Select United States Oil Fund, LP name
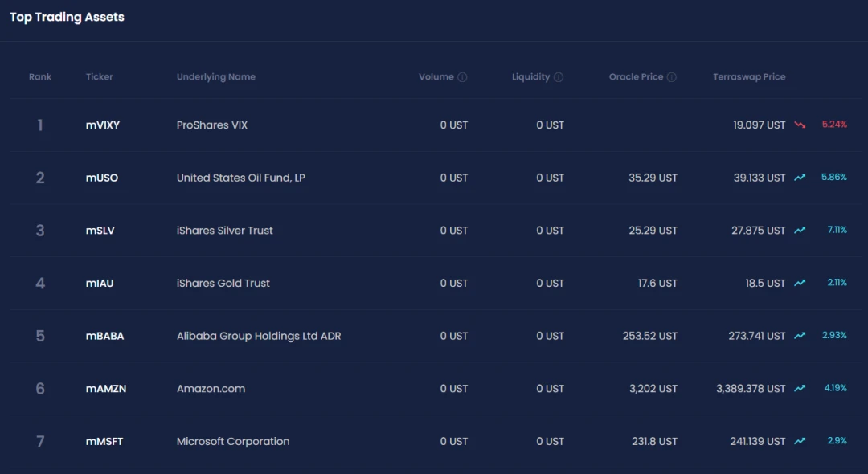Image resolution: width=868 pixels, height=474 pixels. 241,178
